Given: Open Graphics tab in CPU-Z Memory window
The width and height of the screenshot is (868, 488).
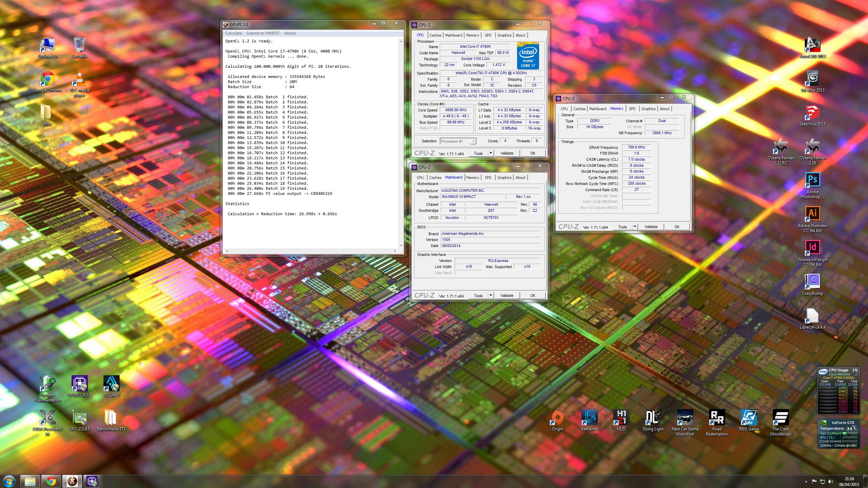Looking at the screenshot, I should 648,109.
